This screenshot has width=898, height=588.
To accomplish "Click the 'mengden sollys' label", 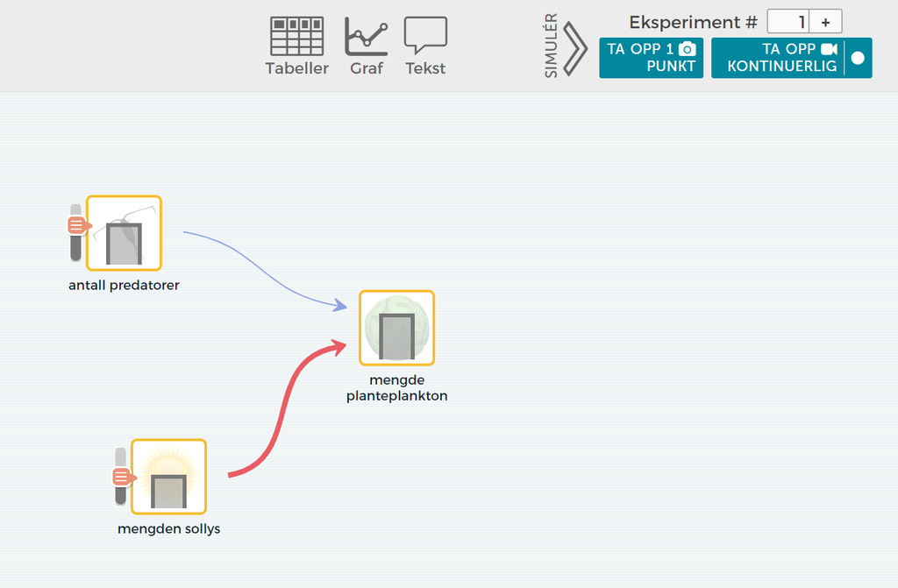I will tap(168, 528).
